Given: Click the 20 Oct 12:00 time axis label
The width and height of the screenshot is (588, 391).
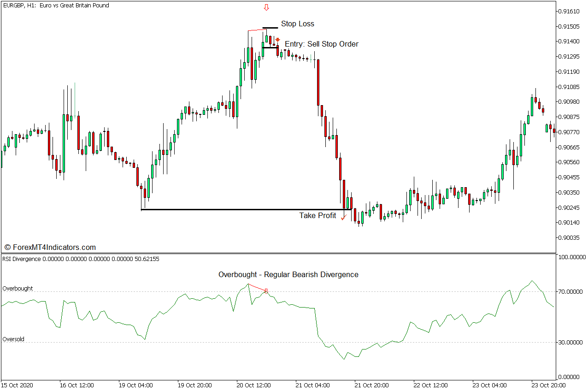Looking at the screenshot, I should pyautogui.click(x=253, y=385).
